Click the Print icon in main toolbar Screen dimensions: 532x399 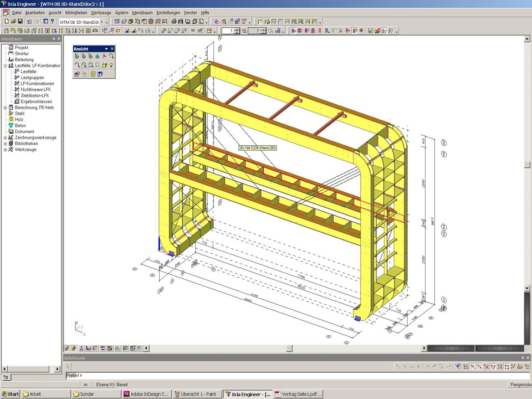(x=174, y=22)
